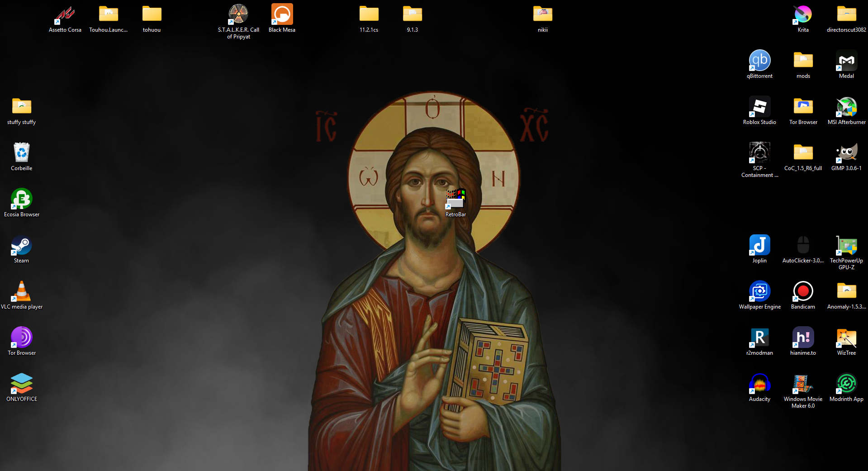Select the Modrinth App icon
868x471 pixels.
point(846,384)
